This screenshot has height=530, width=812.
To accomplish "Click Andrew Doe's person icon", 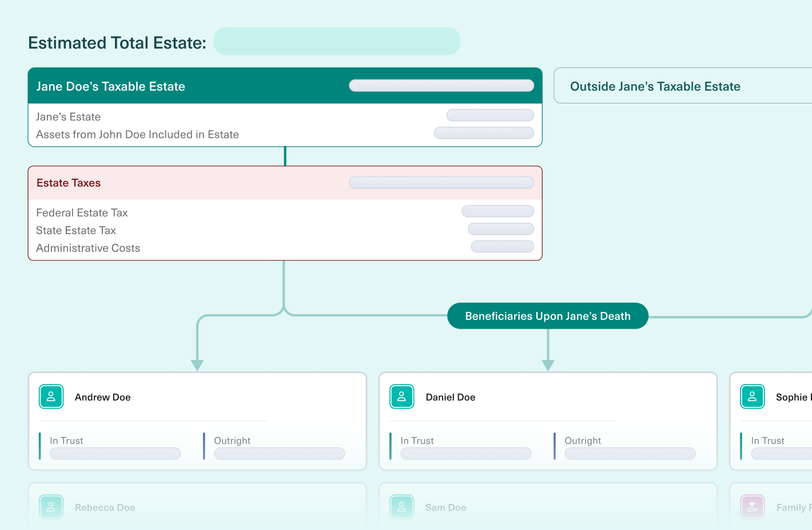I will [x=51, y=397].
